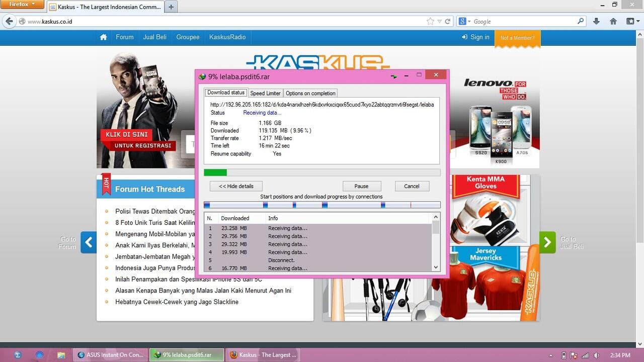Go back using Firefox back arrow
This screenshot has width=644, height=362.
tap(9, 22)
